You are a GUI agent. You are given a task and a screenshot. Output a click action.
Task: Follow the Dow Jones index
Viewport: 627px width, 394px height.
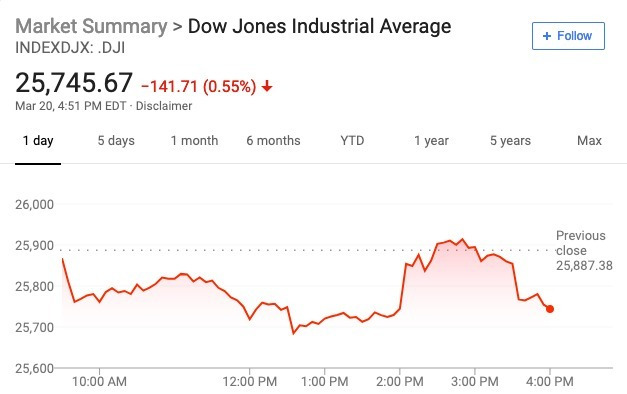click(568, 36)
